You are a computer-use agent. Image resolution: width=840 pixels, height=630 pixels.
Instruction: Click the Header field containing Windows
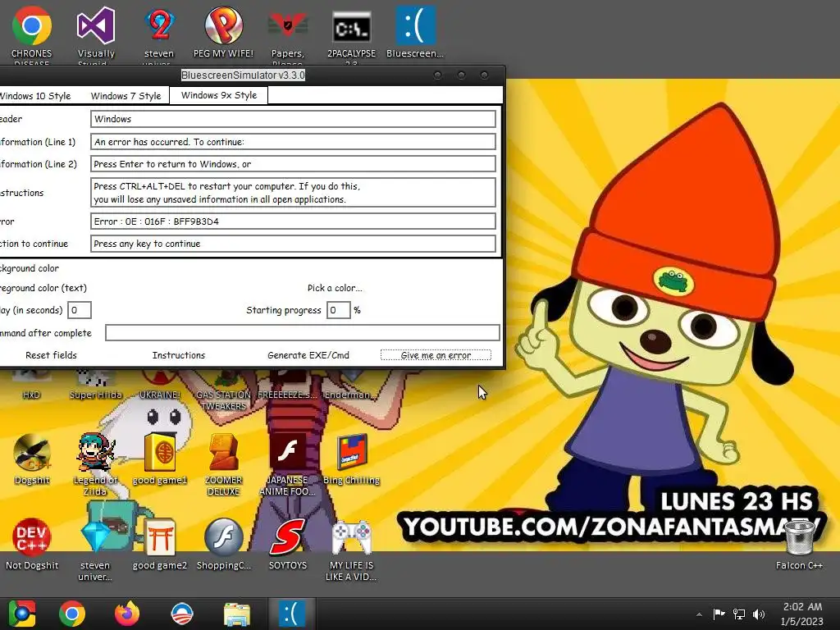click(293, 119)
